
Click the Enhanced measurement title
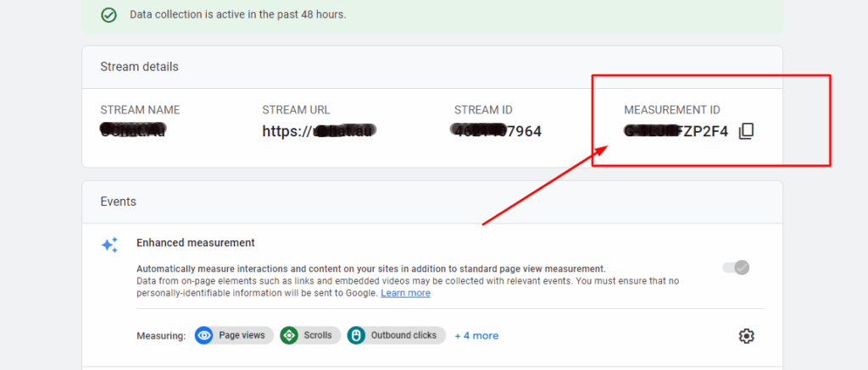tap(195, 243)
